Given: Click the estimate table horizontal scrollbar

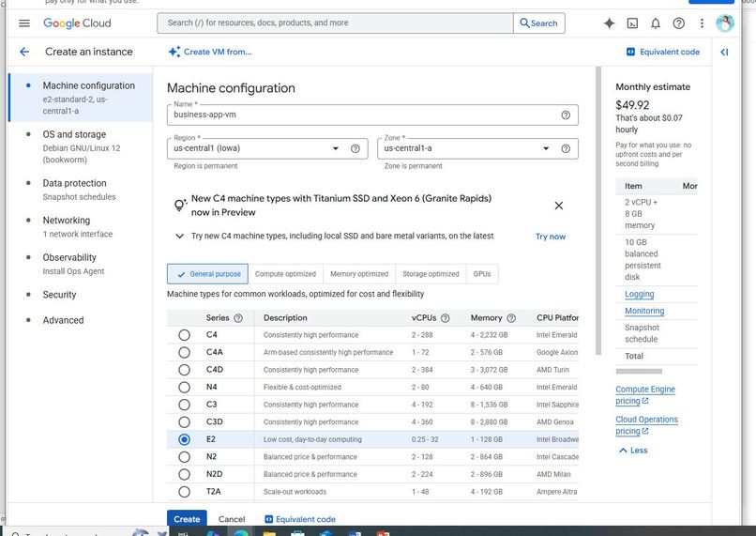Looking at the screenshot, I should (x=639, y=371).
